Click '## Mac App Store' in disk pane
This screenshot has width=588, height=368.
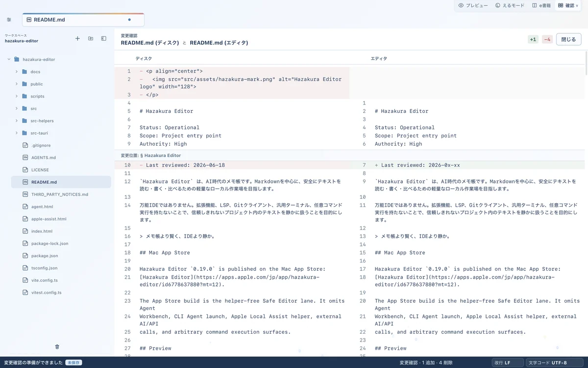pyautogui.click(x=165, y=253)
